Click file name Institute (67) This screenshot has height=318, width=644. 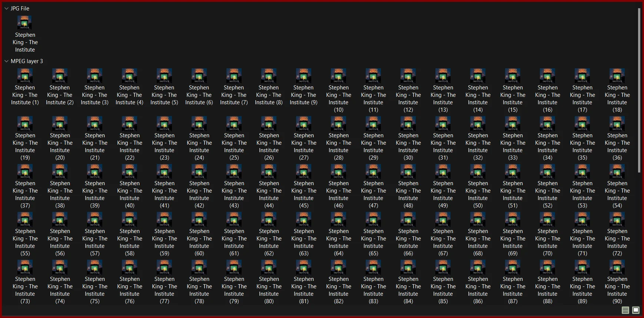443,242
